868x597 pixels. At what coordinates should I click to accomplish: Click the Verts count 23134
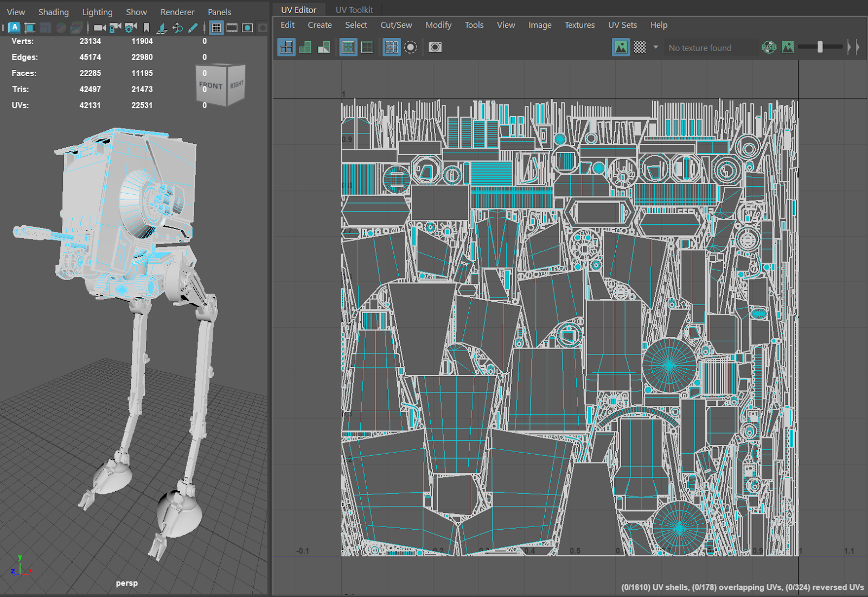90,41
